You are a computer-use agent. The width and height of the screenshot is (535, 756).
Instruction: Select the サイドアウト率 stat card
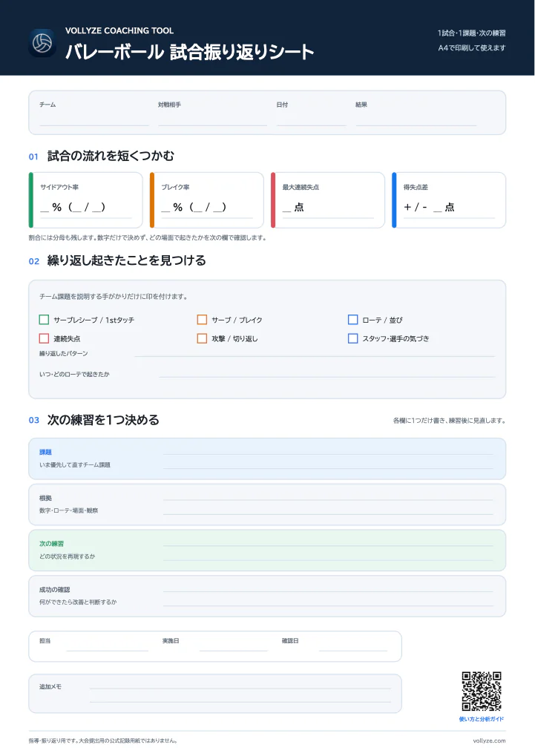[86, 200]
